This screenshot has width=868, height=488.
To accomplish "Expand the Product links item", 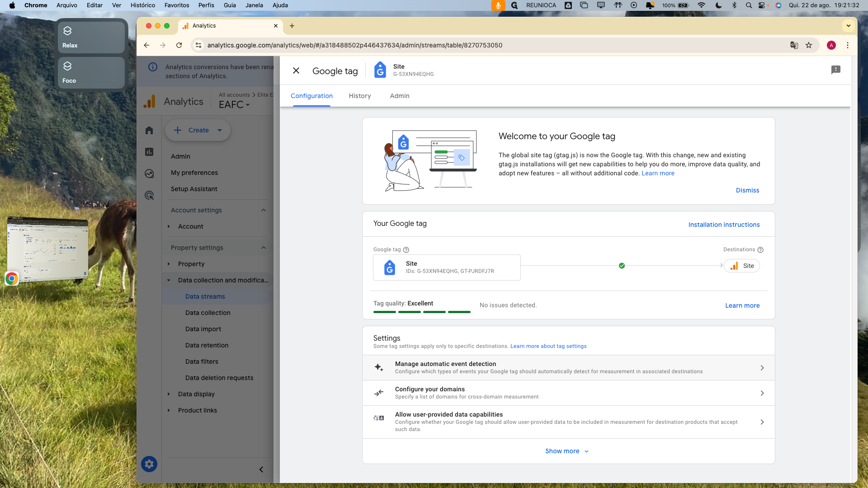I will (x=169, y=410).
